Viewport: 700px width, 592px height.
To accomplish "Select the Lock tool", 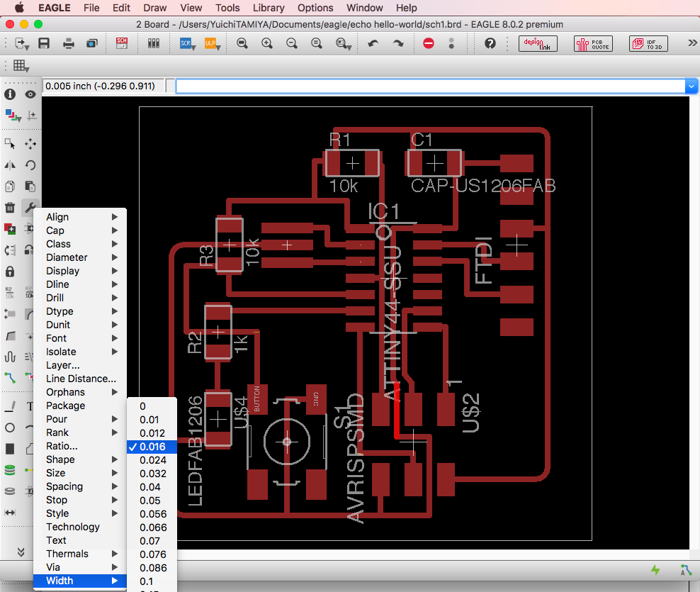I will [x=10, y=272].
